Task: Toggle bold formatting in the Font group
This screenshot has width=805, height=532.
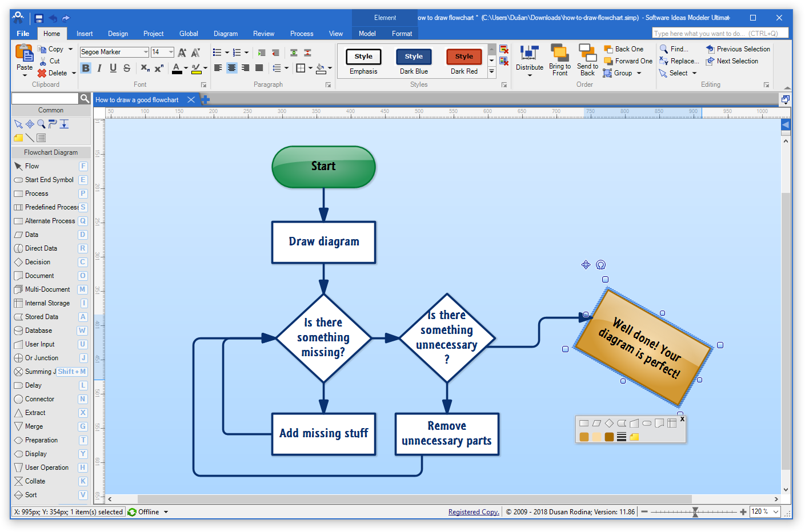Action: click(x=86, y=67)
